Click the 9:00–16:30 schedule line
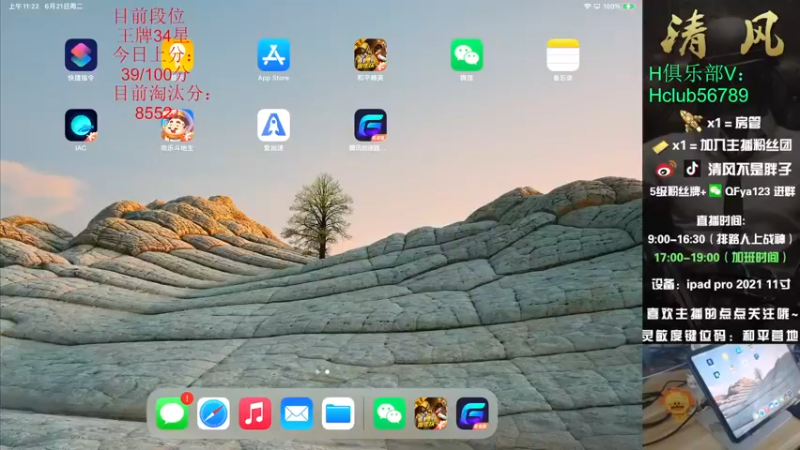Viewport: 800px width, 450px height. click(x=720, y=239)
